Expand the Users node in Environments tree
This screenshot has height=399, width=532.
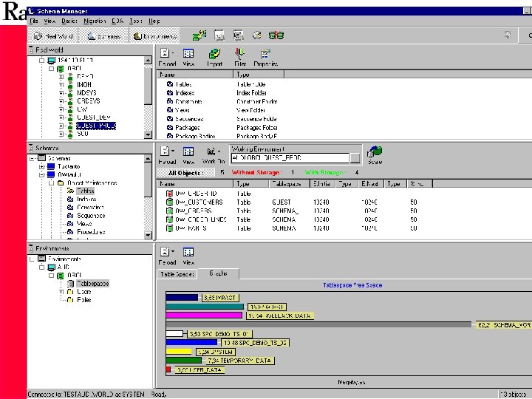click(63, 292)
